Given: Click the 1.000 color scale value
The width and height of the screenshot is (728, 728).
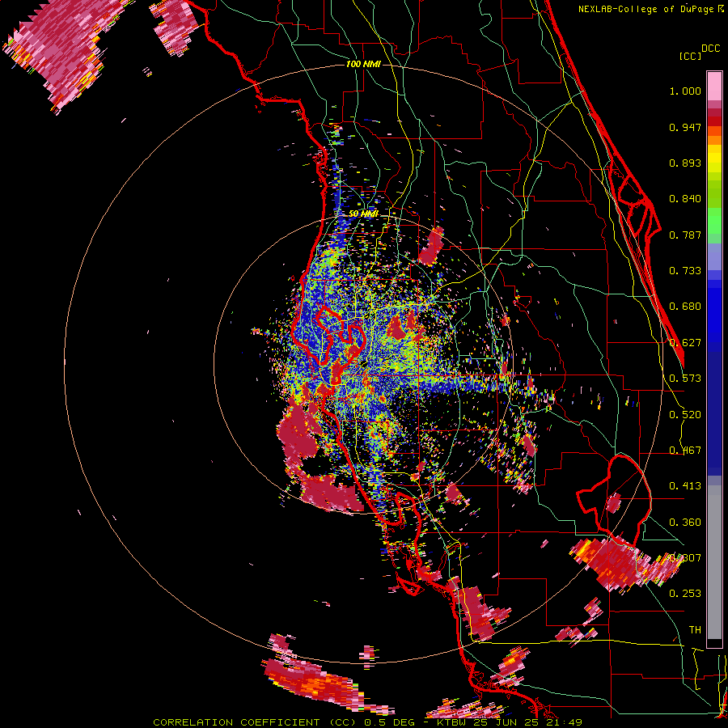Looking at the screenshot, I should click(x=685, y=91).
